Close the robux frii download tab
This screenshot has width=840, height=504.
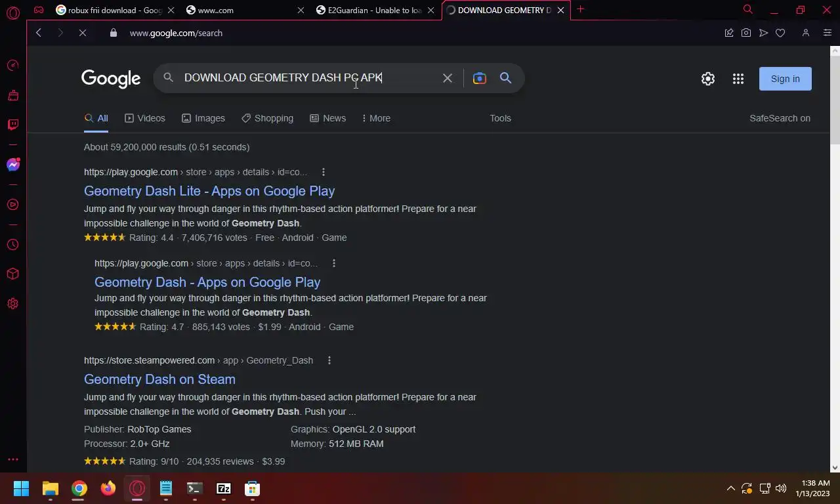point(171,10)
